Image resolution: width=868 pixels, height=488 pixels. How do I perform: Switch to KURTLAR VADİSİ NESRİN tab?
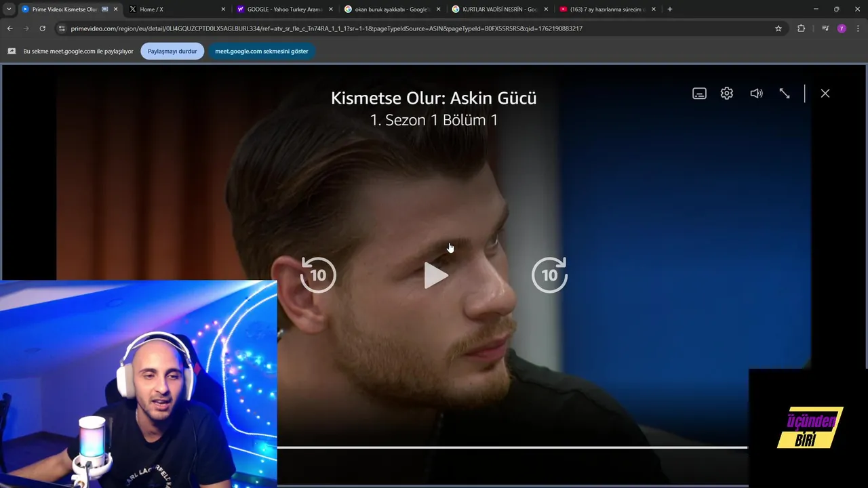click(x=500, y=9)
